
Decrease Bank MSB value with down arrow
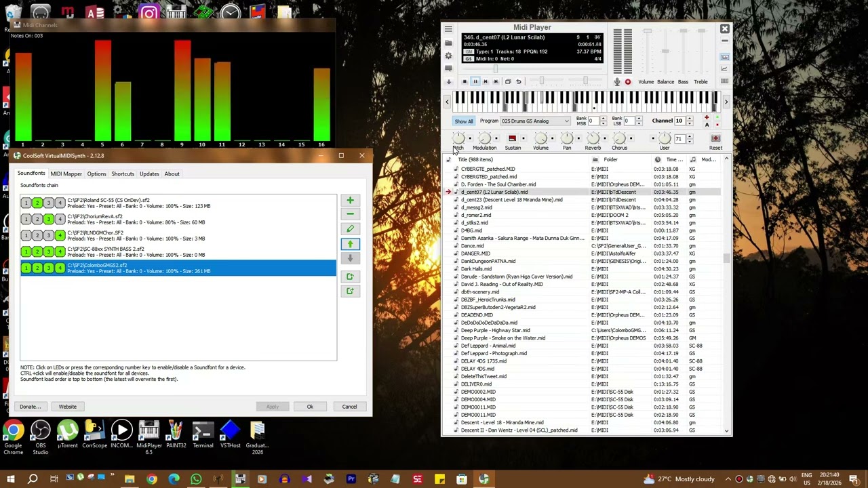(x=603, y=123)
